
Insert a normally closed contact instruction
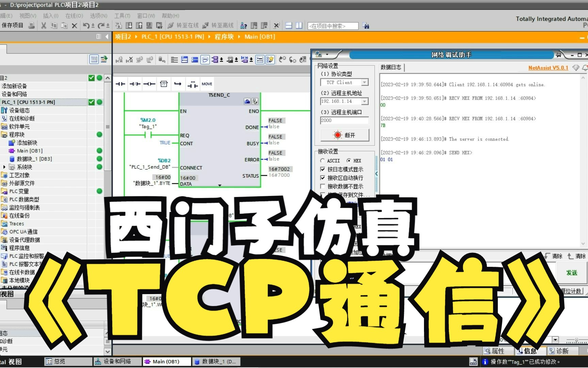click(135, 84)
